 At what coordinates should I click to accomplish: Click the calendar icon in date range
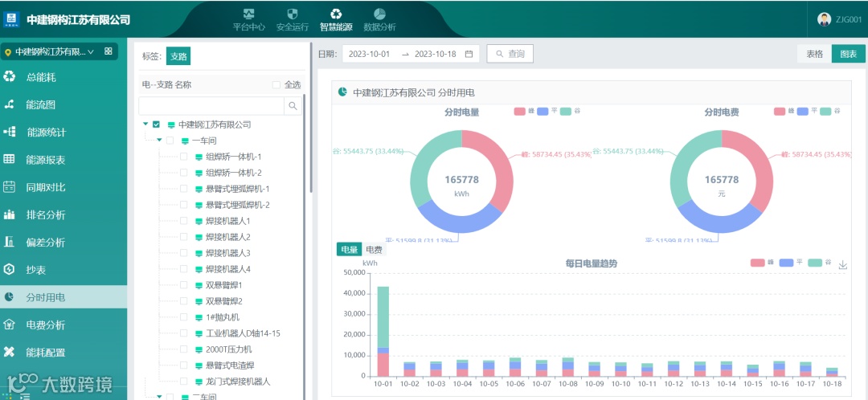(469, 54)
